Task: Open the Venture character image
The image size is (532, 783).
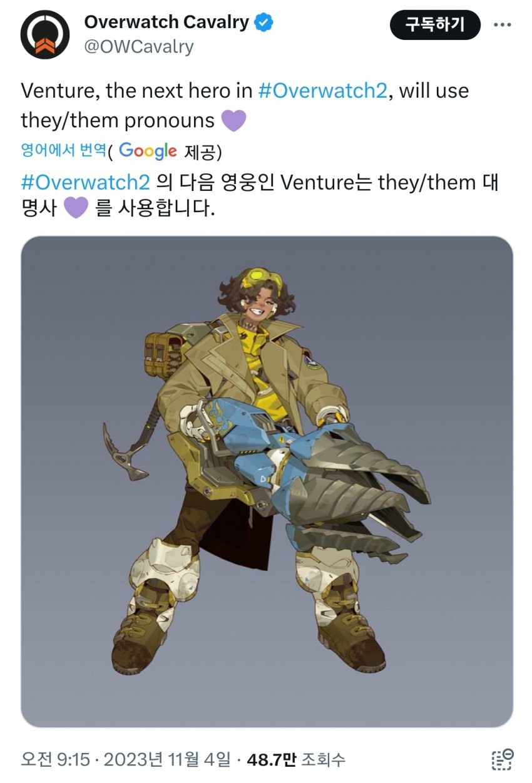Action: [267, 481]
